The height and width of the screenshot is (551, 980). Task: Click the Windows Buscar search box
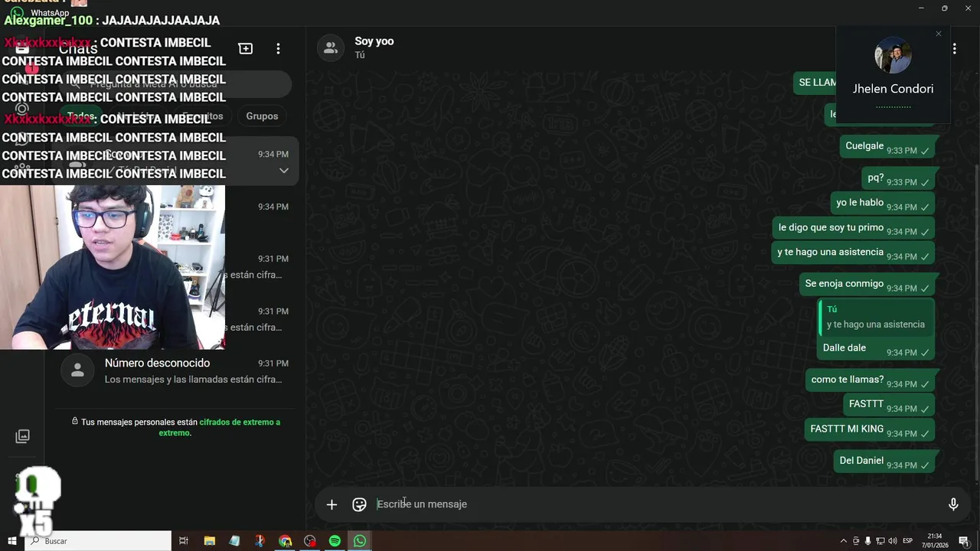click(x=98, y=541)
